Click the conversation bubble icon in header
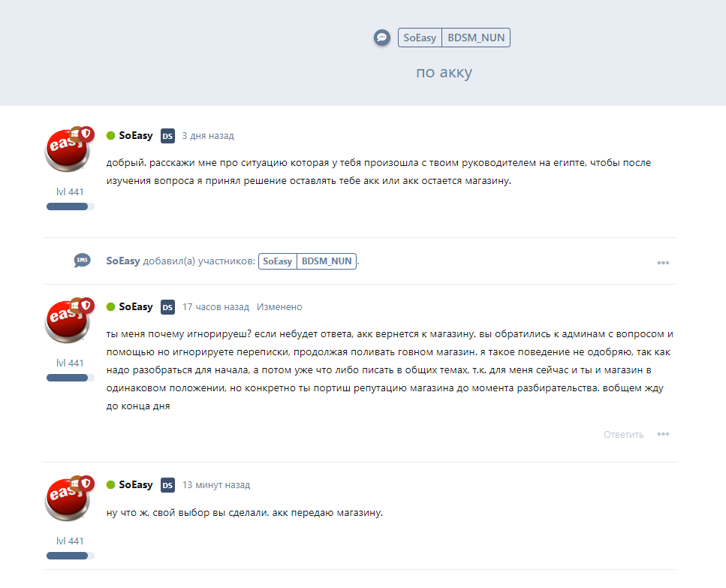The image size is (726, 588). coord(382,38)
